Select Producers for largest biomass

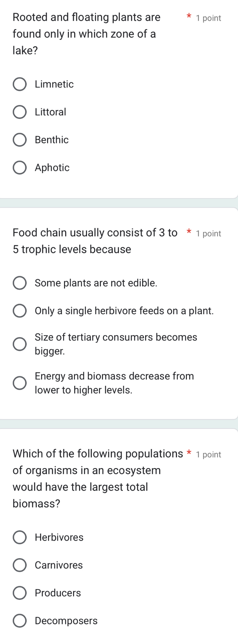20,593
